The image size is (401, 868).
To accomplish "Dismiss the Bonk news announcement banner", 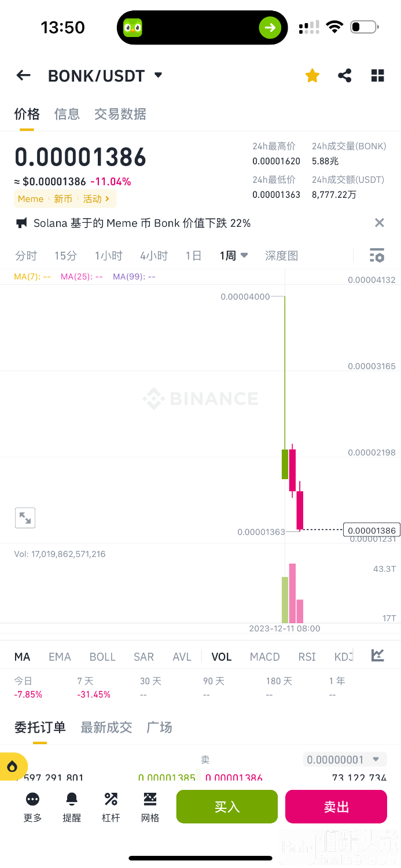I will (x=380, y=223).
